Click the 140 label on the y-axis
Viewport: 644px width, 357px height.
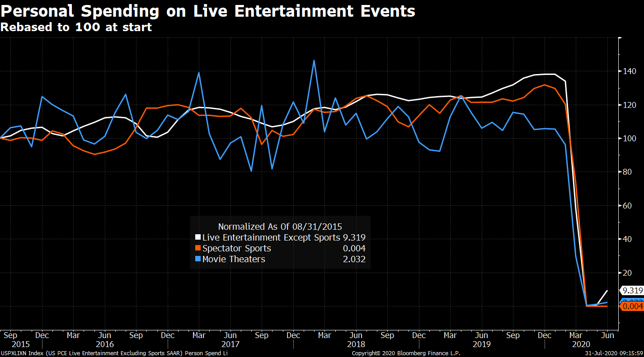pyautogui.click(x=630, y=71)
